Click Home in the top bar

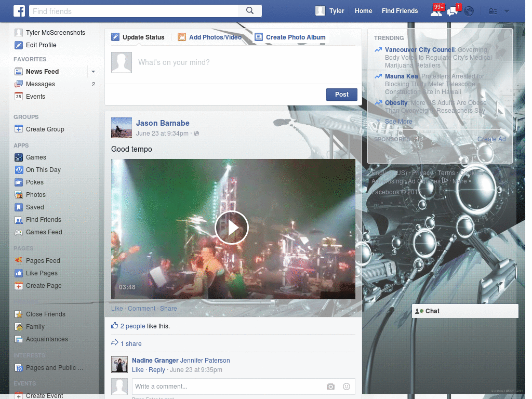click(x=363, y=11)
